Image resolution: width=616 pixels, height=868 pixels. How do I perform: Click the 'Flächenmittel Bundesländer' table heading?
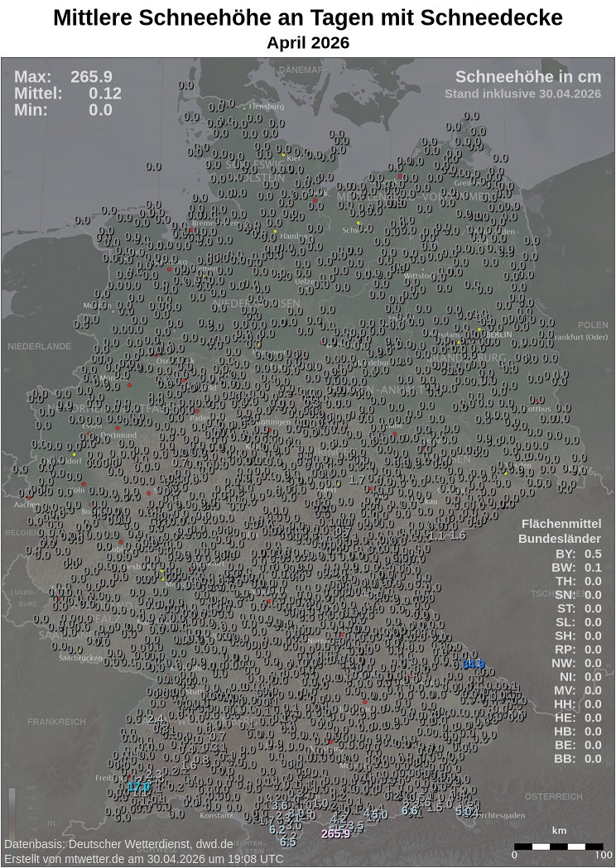pos(560,531)
